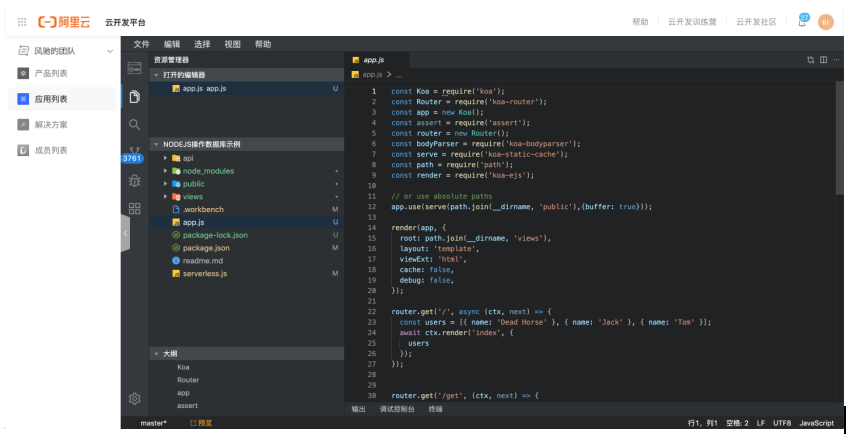
Task: Click the Aliyun logo
Action: pos(64,22)
